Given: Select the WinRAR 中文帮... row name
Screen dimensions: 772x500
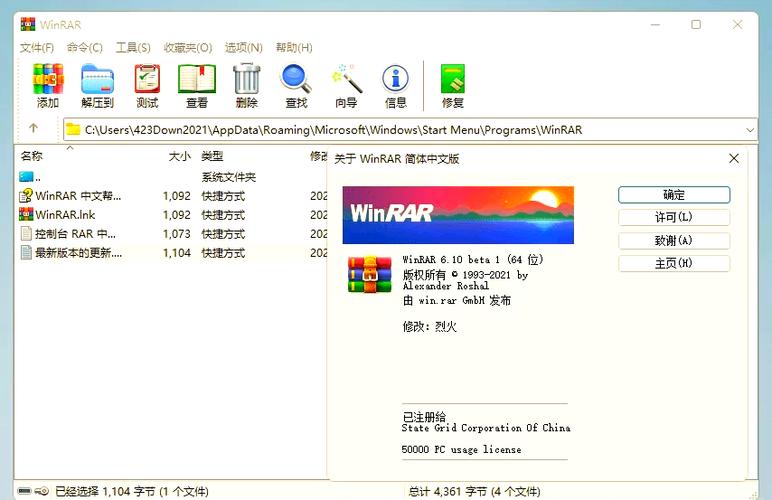Looking at the screenshot, I should pos(78,196).
